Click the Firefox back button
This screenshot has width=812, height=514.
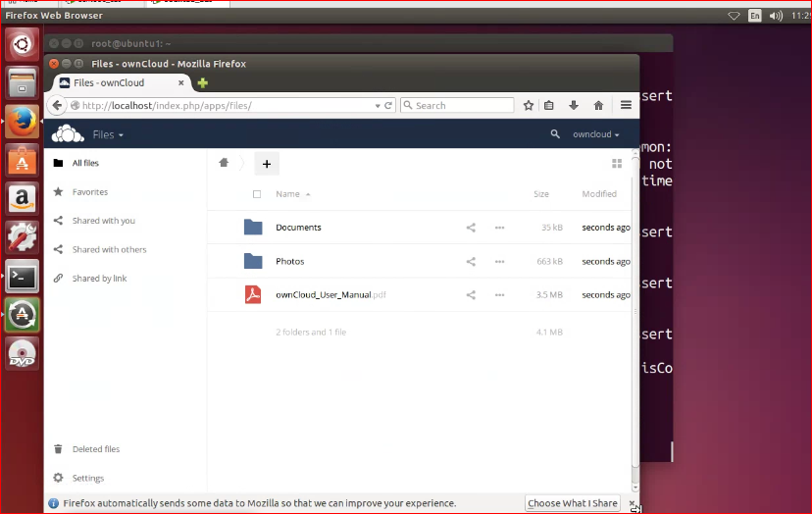click(57, 105)
